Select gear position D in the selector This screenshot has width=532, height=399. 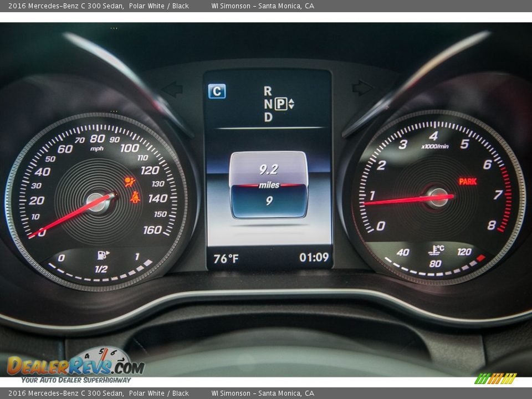[x=268, y=116]
